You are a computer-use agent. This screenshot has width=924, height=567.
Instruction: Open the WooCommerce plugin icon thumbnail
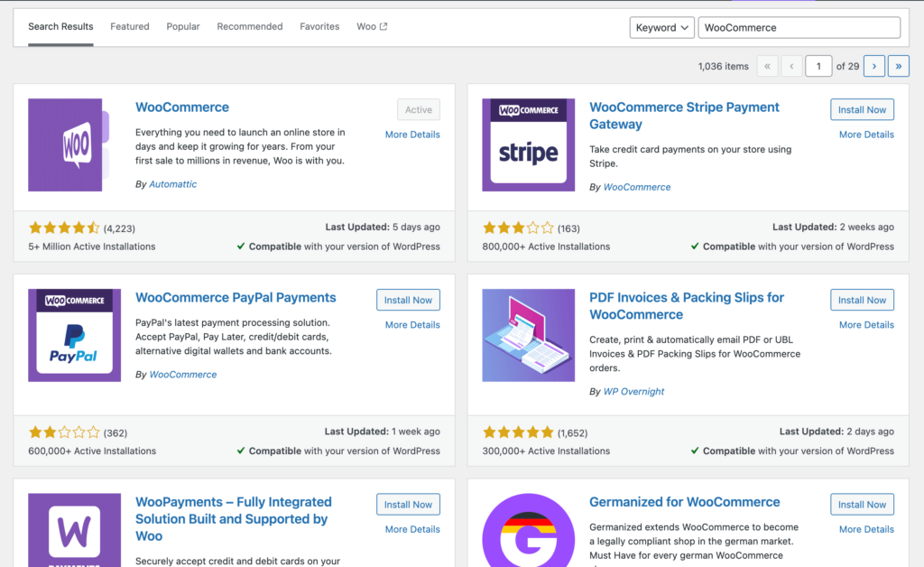point(69,145)
